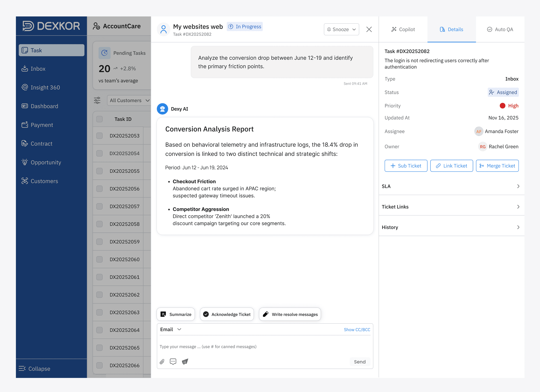
Task: Click the attachment paperclip icon
Action: tap(162, 362)
